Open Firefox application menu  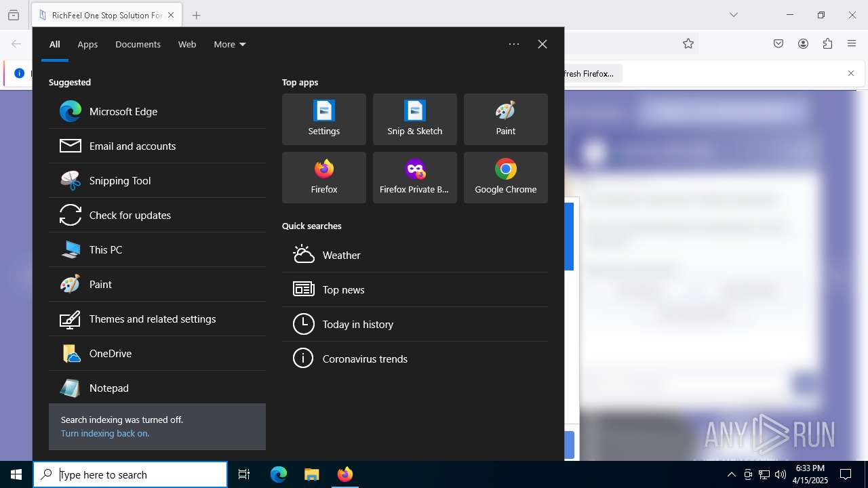coord(852,43)
